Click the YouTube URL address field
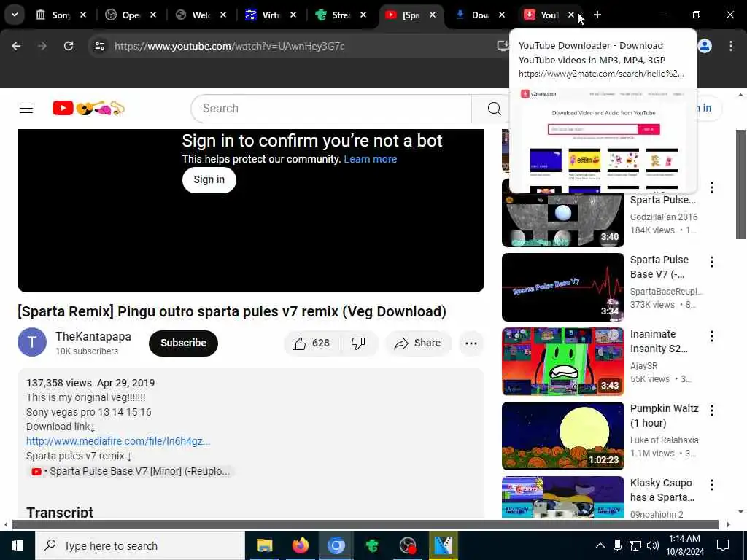This screenshot has width=747, height=560. [228, 46]
